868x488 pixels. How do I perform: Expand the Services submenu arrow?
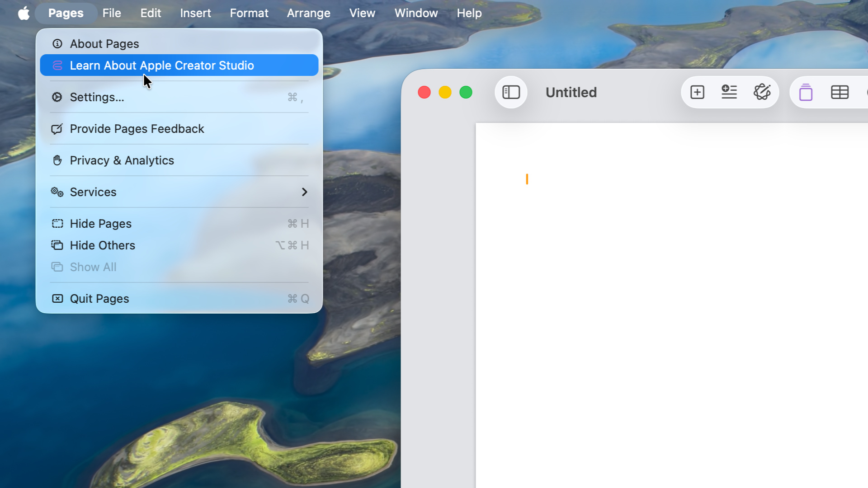point(304,192)
